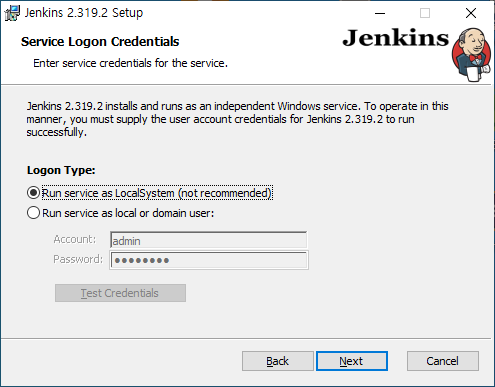Click the Service Logon Credentials heading
Screen dimensions: 495x387
pos(100,42)
